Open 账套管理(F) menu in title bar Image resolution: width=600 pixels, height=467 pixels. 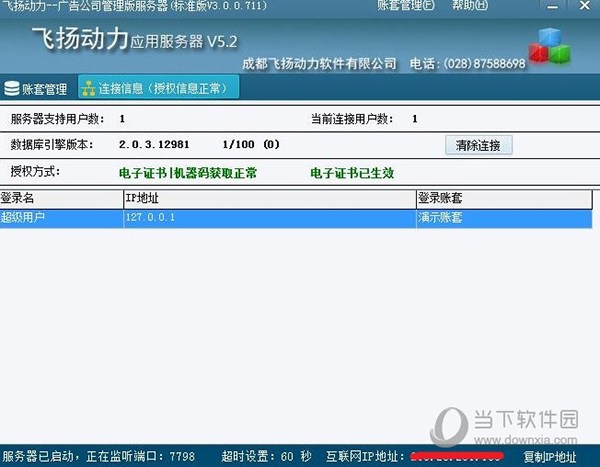click(x=405, y=5)
